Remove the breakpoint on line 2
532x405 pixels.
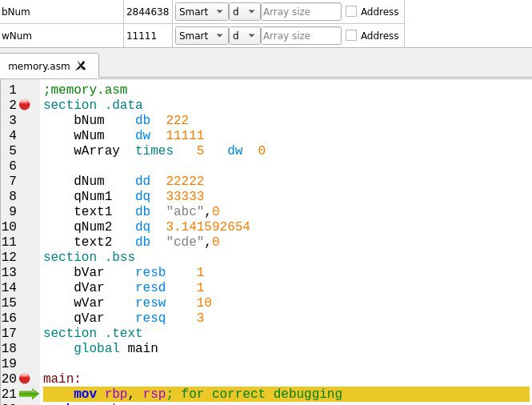pos(25,105)
